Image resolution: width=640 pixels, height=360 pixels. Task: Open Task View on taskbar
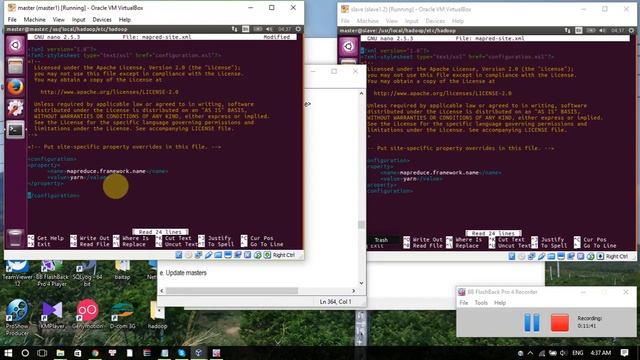tap(42, 353)
